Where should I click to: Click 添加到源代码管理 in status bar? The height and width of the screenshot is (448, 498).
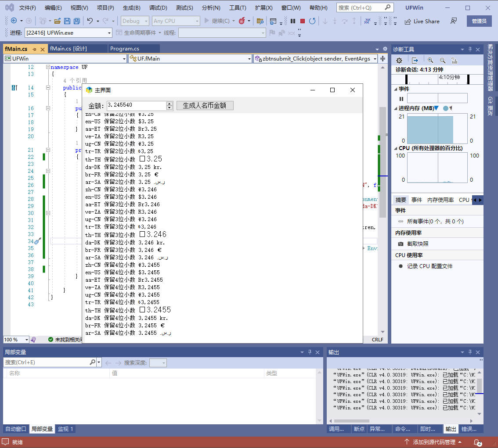click(x=433, y=442)
